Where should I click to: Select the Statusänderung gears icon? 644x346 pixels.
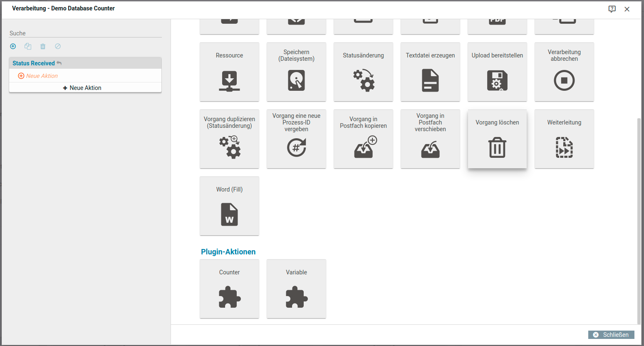point(364,80)
